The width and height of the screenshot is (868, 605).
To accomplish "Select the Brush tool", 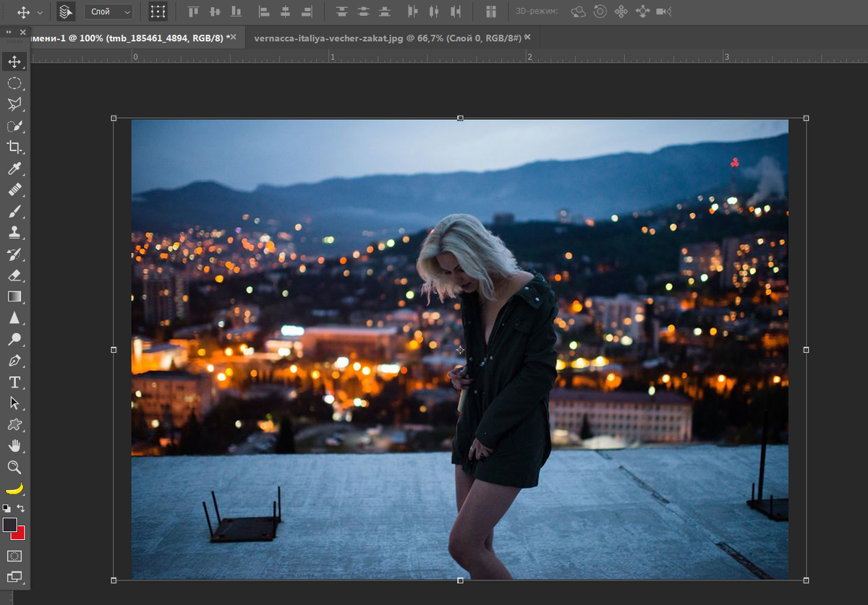I will tap(14, 211).
